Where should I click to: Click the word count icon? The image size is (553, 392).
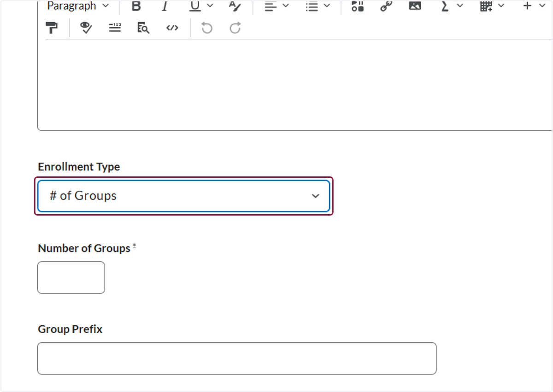tap(115, 28)
